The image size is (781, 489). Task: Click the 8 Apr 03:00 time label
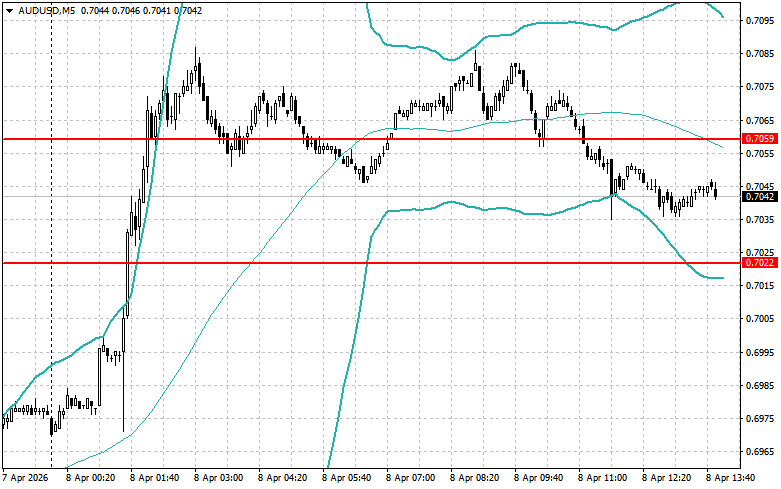pos(219,478)
